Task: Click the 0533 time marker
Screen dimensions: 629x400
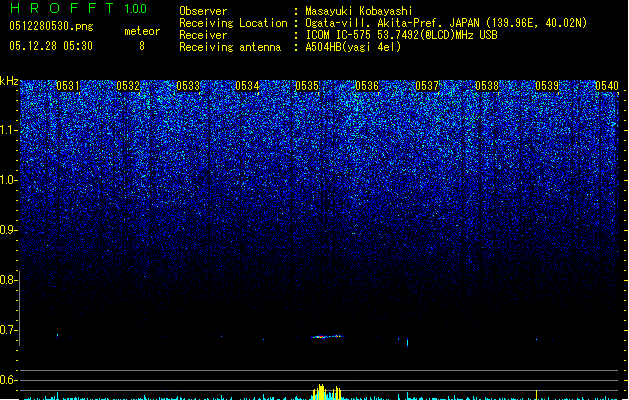Action: 188,86
